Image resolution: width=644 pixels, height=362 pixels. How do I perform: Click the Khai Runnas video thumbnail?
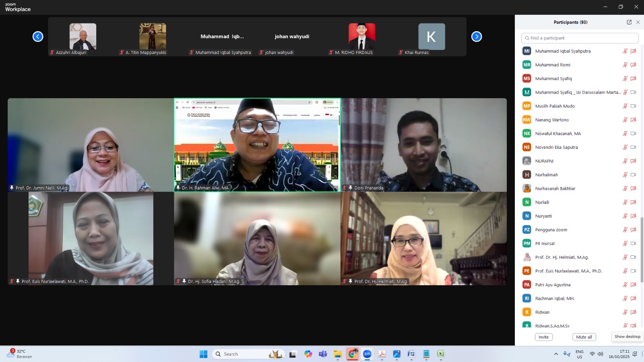coord(431,37)
